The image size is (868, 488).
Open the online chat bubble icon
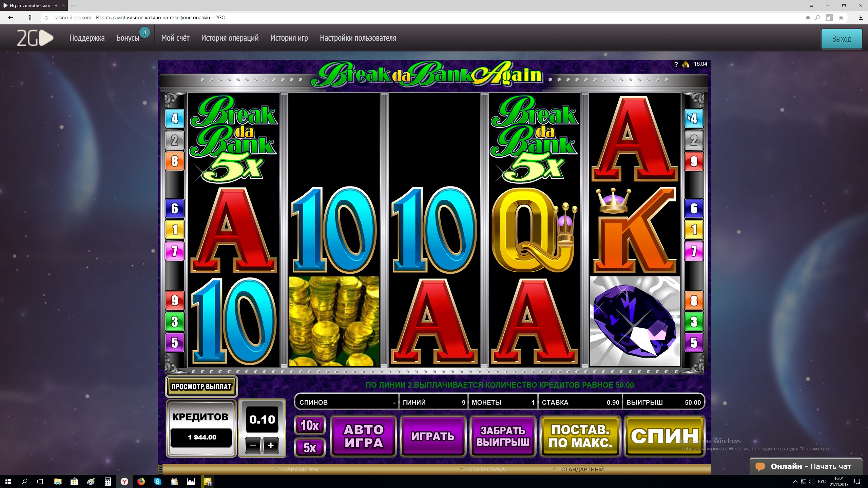coord(760,467)
